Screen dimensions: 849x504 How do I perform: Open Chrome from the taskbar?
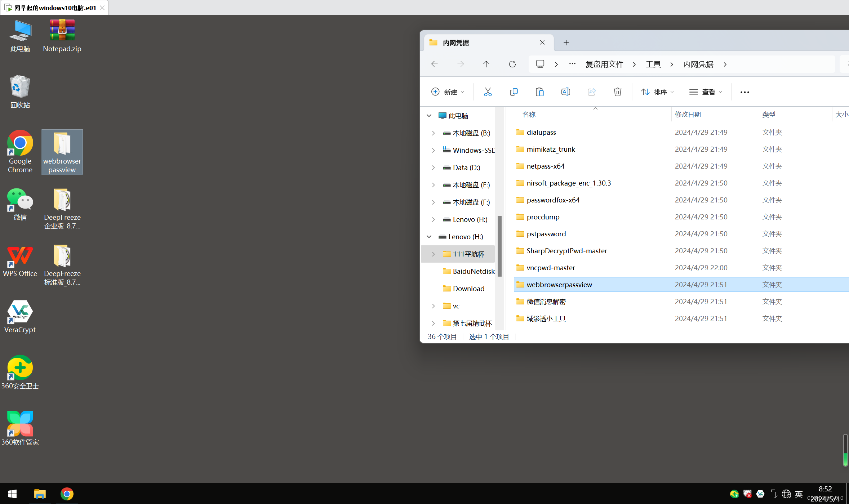[x=67, y=494]
